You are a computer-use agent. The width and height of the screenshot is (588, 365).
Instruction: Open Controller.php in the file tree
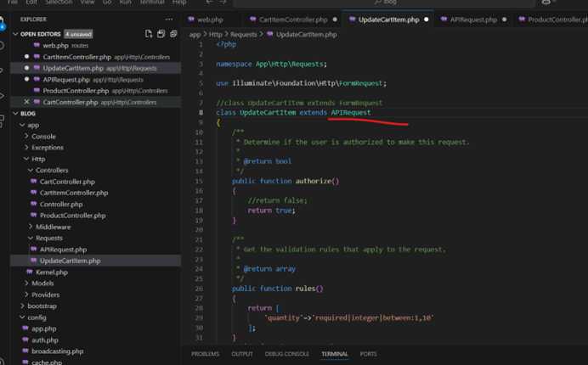coord(61,205)
